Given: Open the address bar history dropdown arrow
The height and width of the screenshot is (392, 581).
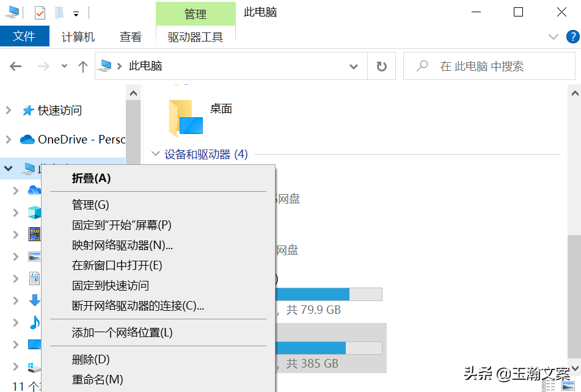Looking at the screenshot, I should pyautogui.click(x=353, y=66).
